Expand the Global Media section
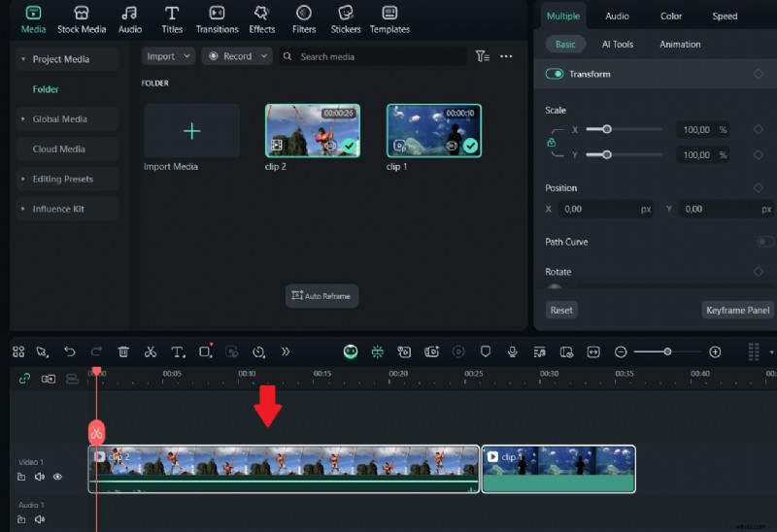Viewport: 777px width, 532px height. 22,118
